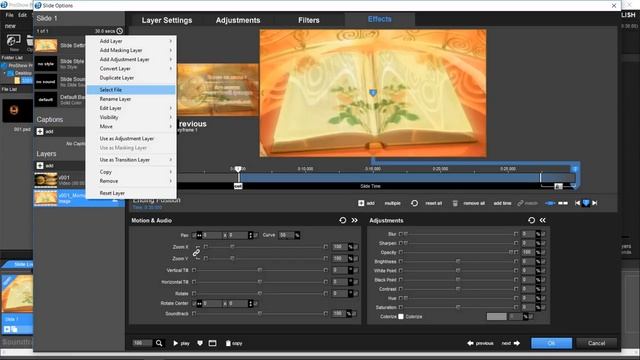The width and height of the screenshot is (640, 360).
Task: Click the blue keyframe timeline toggle icon
Action: 550,203
